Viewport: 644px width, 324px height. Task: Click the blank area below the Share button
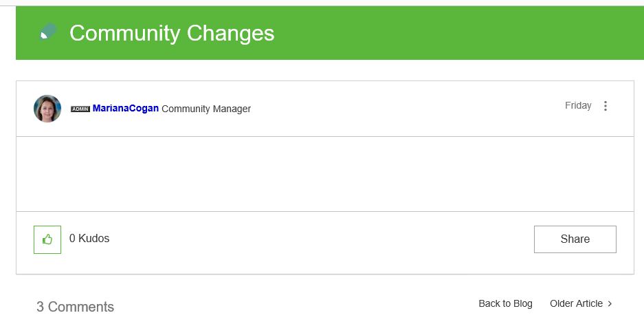tap(575, 264)
